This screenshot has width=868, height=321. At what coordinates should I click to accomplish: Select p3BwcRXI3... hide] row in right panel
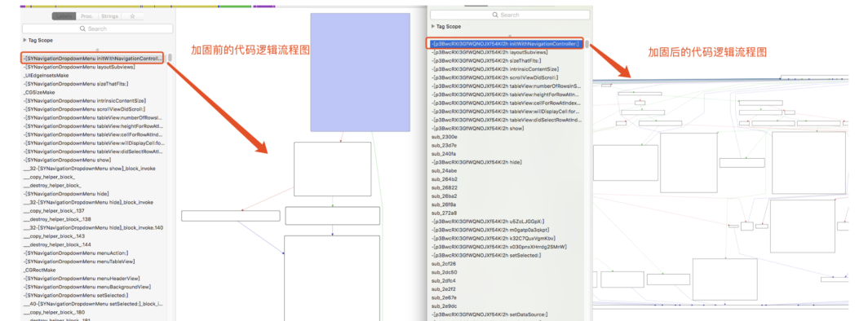[476, 162]
